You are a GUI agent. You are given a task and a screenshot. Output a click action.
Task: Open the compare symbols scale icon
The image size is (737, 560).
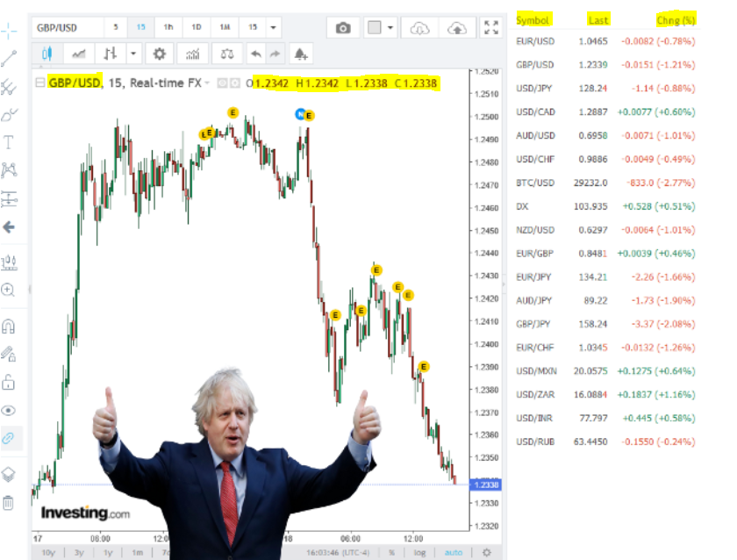click(x=227, y=54)
